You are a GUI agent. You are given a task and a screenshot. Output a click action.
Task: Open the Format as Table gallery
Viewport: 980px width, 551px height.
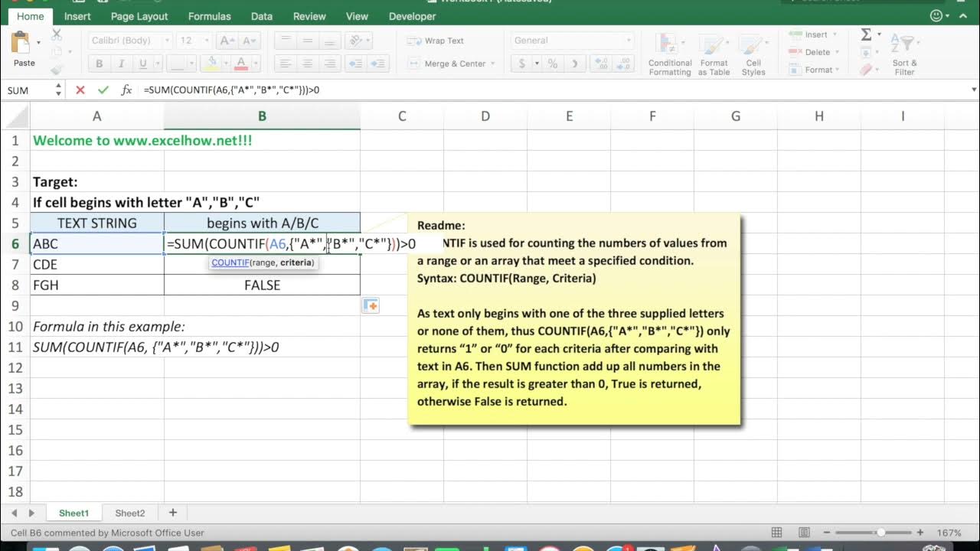(714, 55)
